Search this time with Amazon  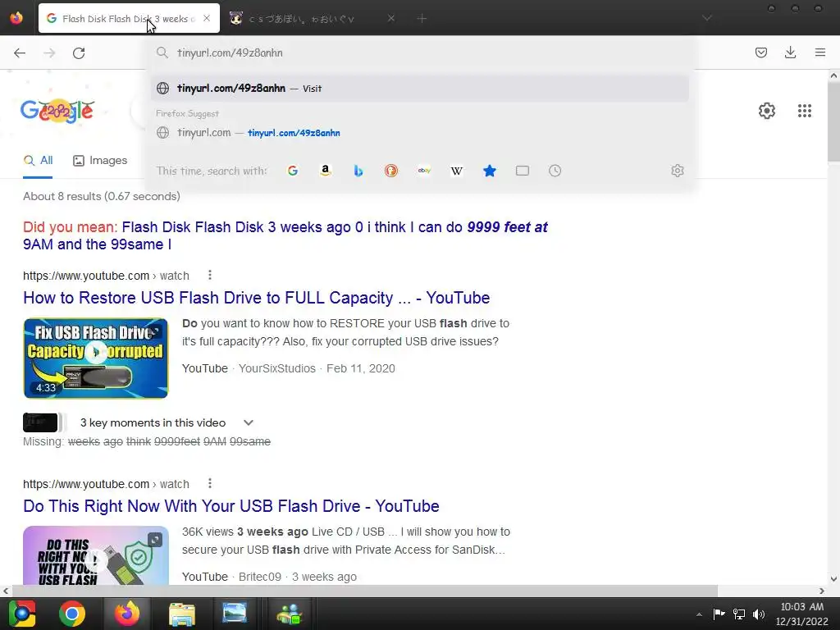click(325, 171)
